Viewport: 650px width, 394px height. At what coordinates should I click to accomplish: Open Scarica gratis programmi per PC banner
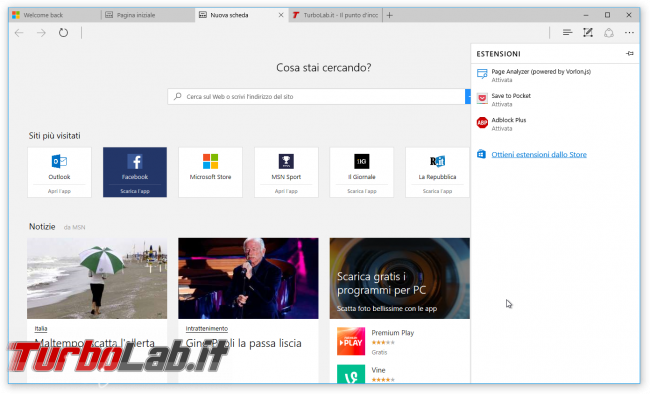point(400,278)
